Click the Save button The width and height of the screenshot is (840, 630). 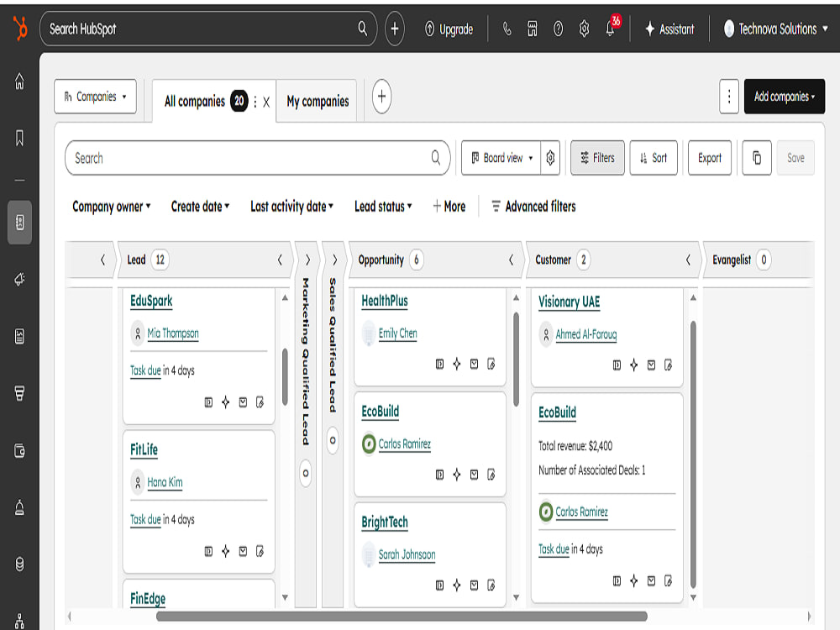pos(795,158)
